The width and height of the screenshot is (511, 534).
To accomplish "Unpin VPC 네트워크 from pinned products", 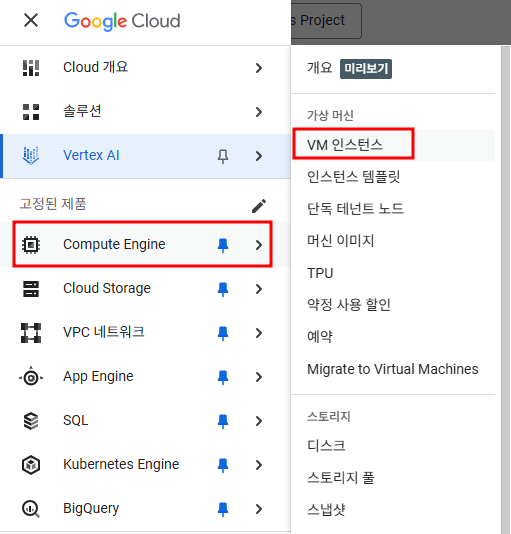I will point(223,333).
